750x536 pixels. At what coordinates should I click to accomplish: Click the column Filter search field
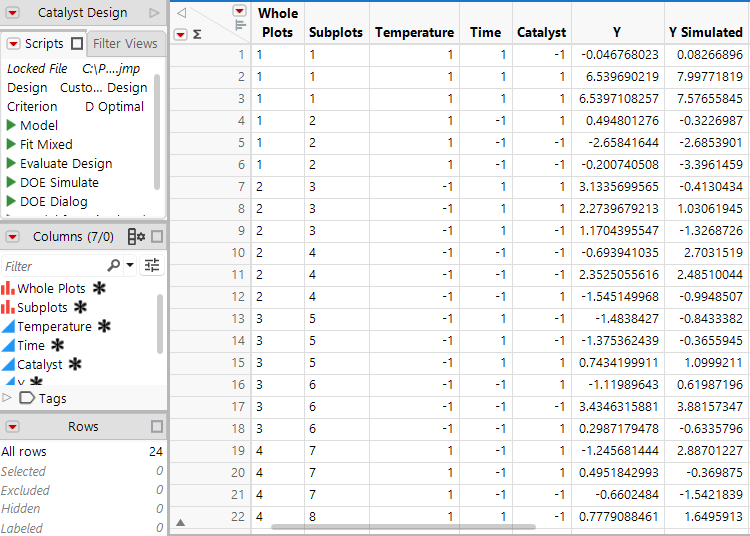(x=55, y=266)
